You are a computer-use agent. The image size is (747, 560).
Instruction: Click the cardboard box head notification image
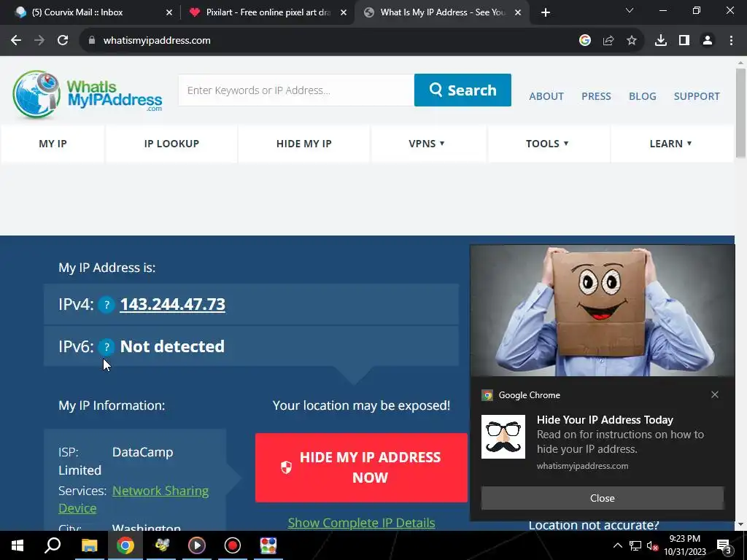602,311
